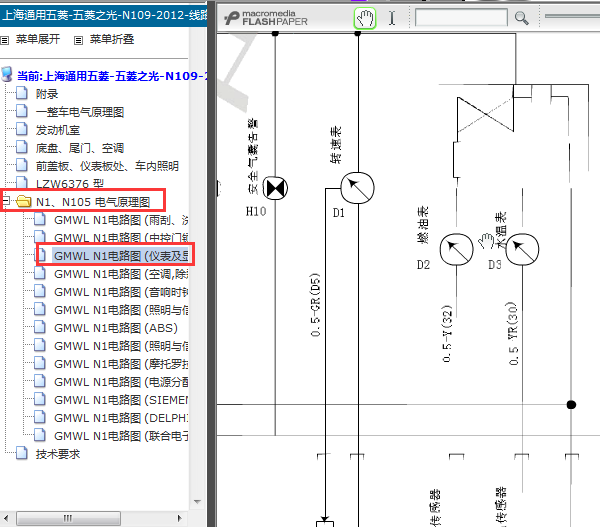Click the Macromedia FlashPaper logo
The width and height of the screenshot is (600, 527).
coord(266,18)
